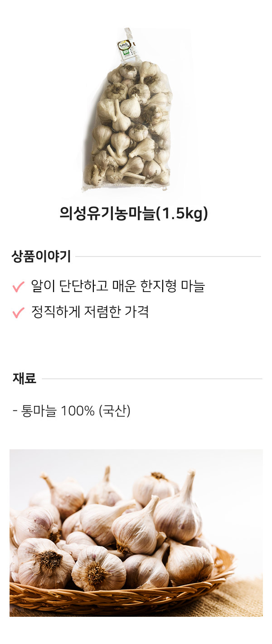Select the title 의성유기농마늘(1.5kg)
Screen dimensions: 272x644
tap(134, 213)
